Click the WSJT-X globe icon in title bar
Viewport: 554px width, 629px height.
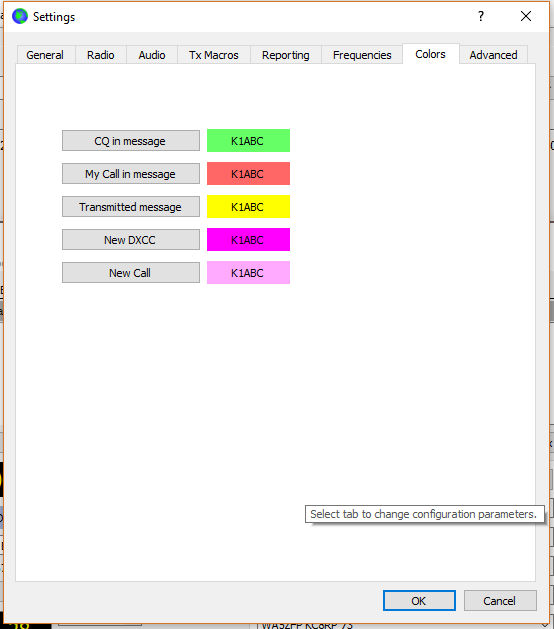pos(20,16)
